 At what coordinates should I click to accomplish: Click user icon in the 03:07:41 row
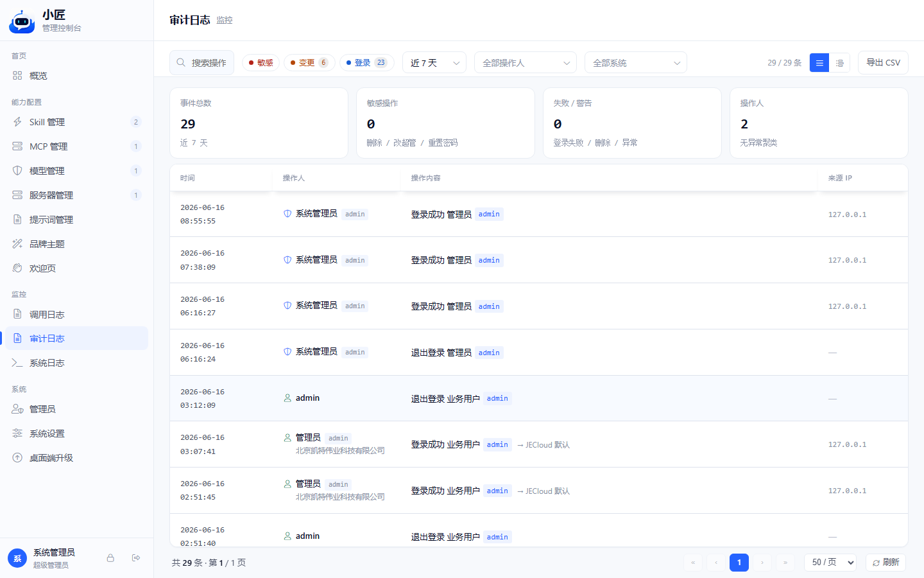[x=287, y=438]
